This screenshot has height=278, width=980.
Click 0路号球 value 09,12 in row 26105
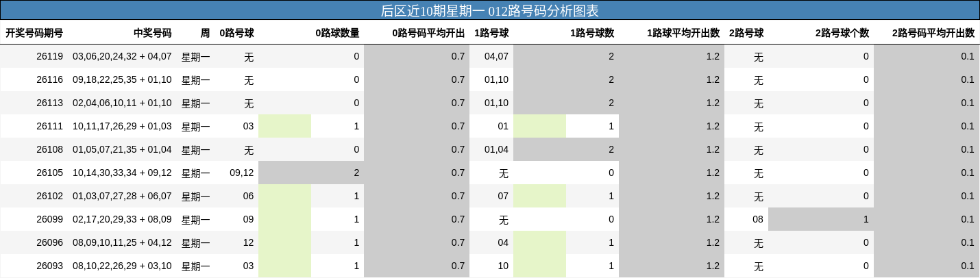[242, 173]
